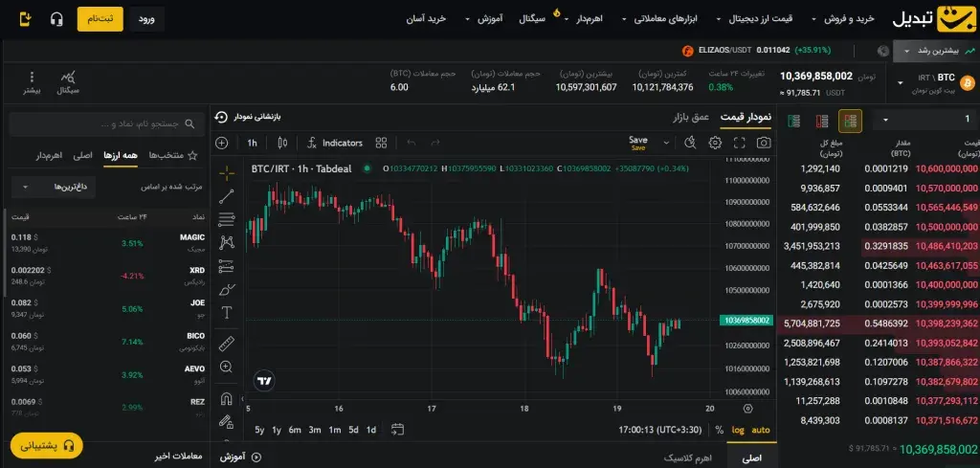Open بیشترین رشد ticker dropdown
Viewport: 980px width, 468px height.
coord(936,51)
